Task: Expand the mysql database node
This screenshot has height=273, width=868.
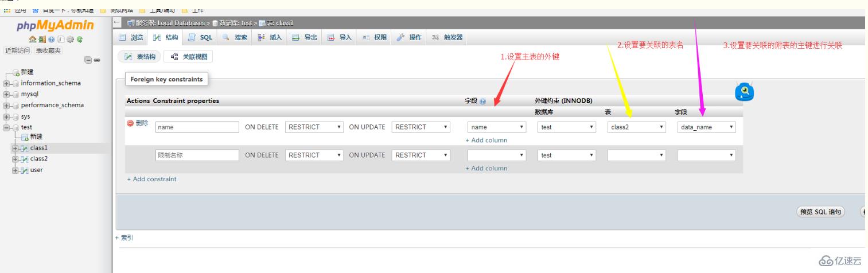Action: tap(6, 94)
